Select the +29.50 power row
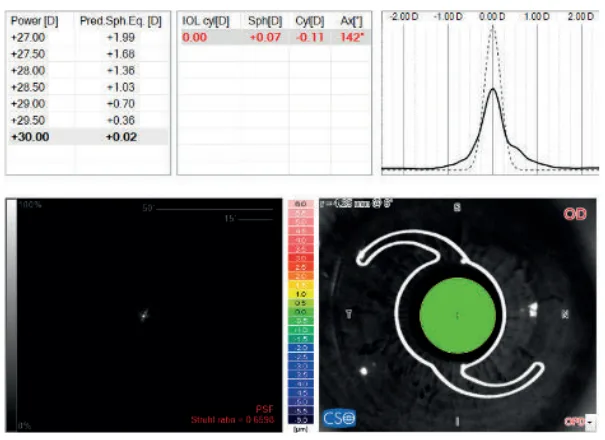 (88, 120)
